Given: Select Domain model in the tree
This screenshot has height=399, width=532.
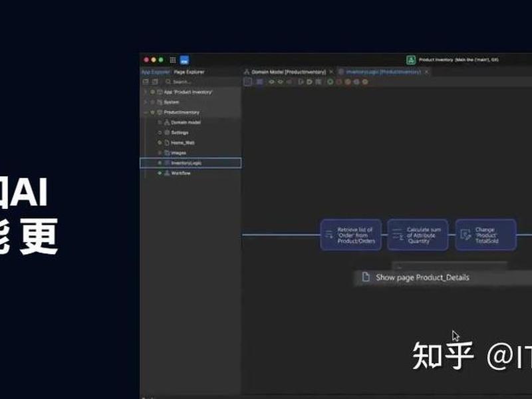Looking at the screenshot, I should (186, 122).
